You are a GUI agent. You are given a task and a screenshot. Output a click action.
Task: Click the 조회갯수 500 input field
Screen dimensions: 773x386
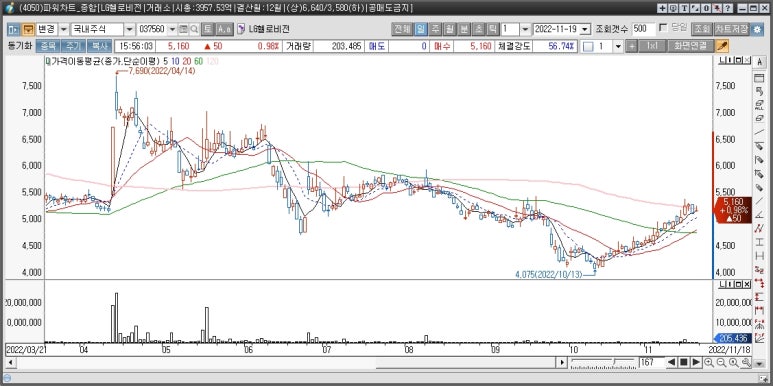point(644,29)
